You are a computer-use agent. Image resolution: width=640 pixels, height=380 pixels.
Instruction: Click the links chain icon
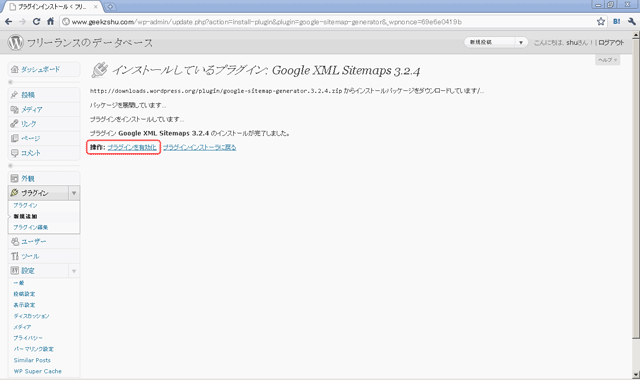pos(15,124)
